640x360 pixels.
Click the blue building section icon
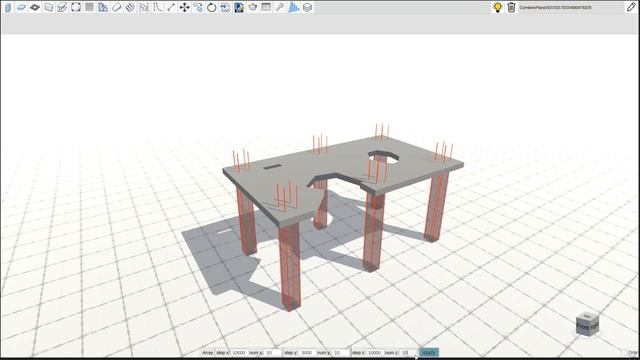pos(103,7)
